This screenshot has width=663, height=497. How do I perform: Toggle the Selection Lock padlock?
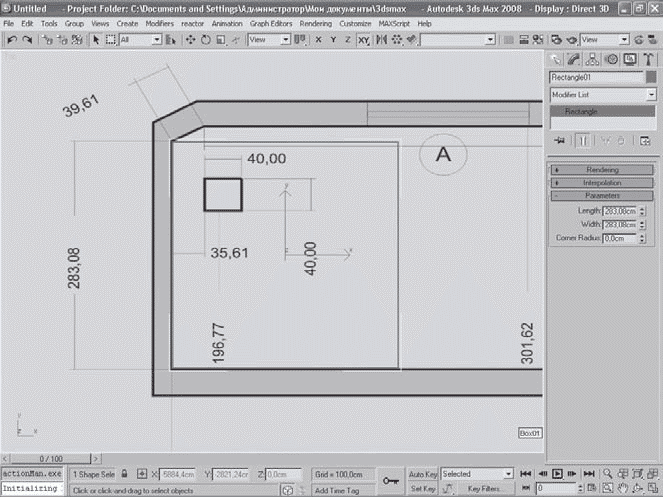pyautogui.click(x=124, y=474)
